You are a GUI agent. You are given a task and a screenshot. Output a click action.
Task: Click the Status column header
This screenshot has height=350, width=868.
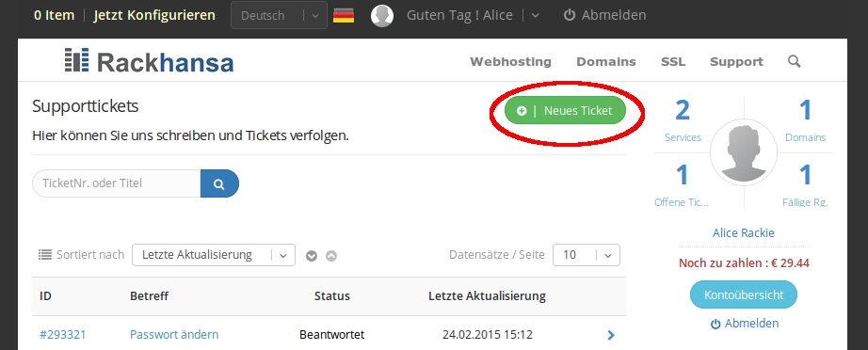332,295
